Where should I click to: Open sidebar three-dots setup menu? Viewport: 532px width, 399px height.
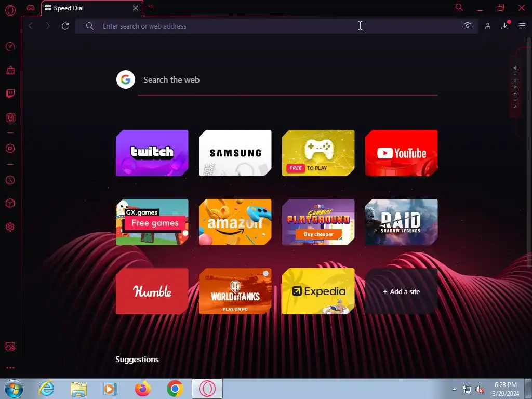[x=10, y=367]
